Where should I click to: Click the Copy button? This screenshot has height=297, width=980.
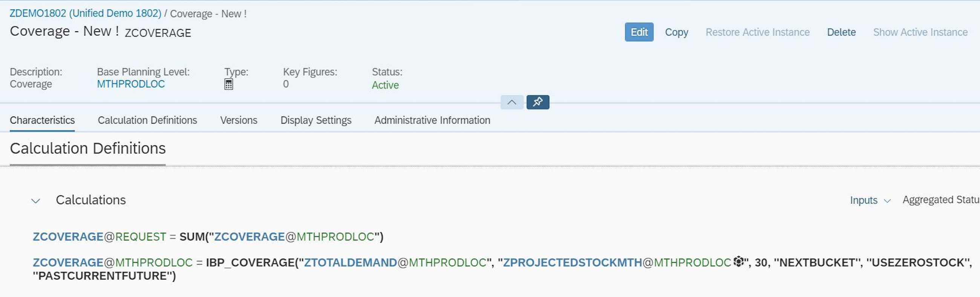[x=676, y=32]
